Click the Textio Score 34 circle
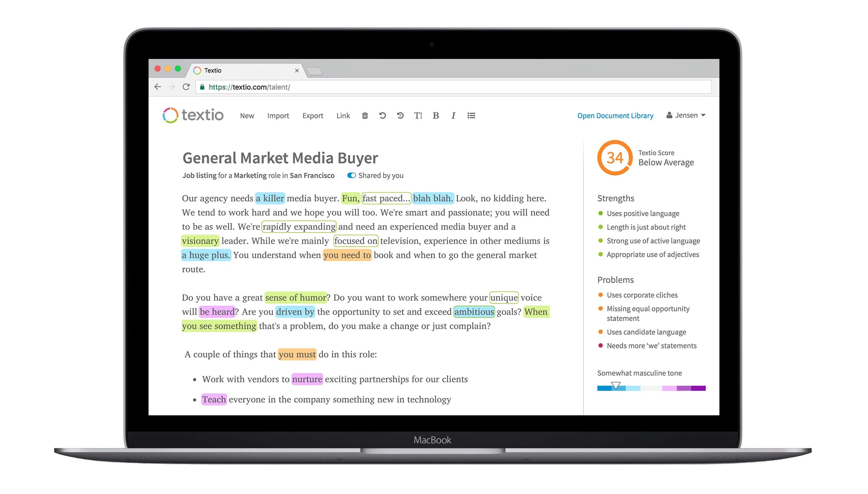The width and height of the screenshot is (868, 494). pyautogui.click(x=615, y=158)
